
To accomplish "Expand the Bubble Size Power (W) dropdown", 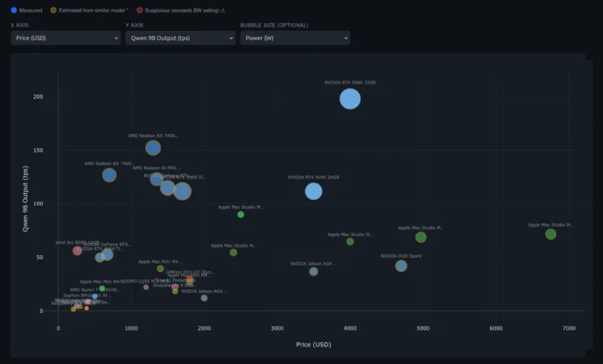I will (294, 38).
